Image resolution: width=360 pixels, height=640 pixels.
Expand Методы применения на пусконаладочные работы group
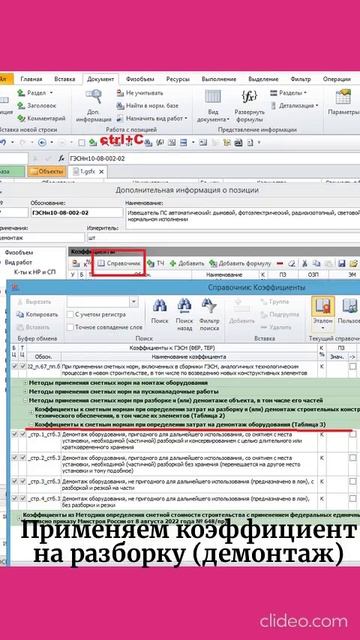[26, 392]
